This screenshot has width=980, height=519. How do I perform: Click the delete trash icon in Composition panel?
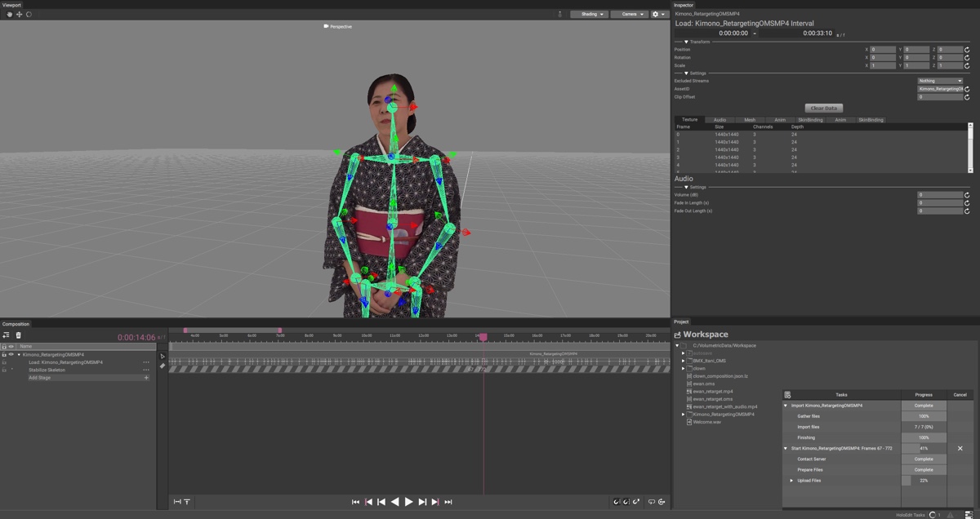click(18, 335)
